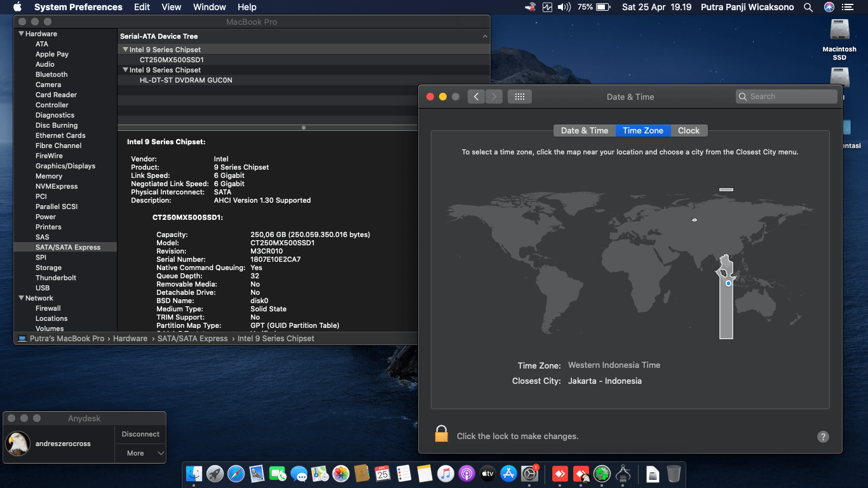868x488 pixels.
Task: Click the battery 75% status icon
Action: 594,7
